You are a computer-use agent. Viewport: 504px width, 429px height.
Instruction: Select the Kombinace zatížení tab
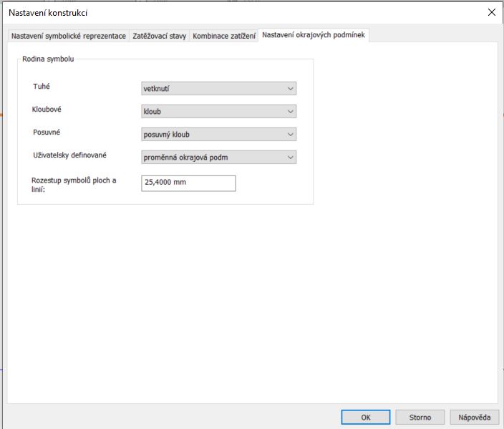(x=224, y=36)
